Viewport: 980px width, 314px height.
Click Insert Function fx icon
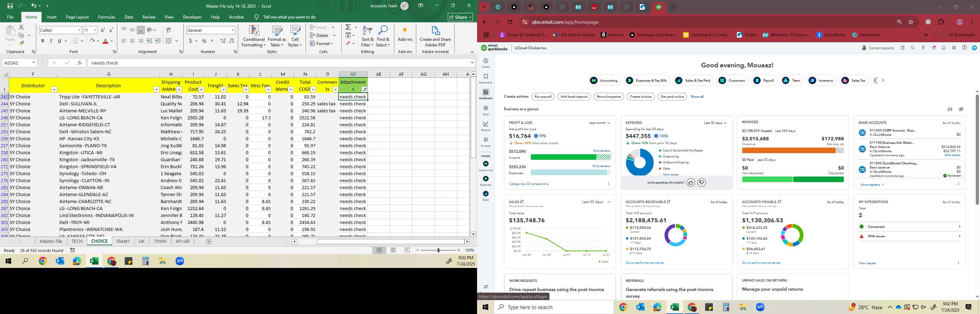pyautogui.click(x=80, y=63)
